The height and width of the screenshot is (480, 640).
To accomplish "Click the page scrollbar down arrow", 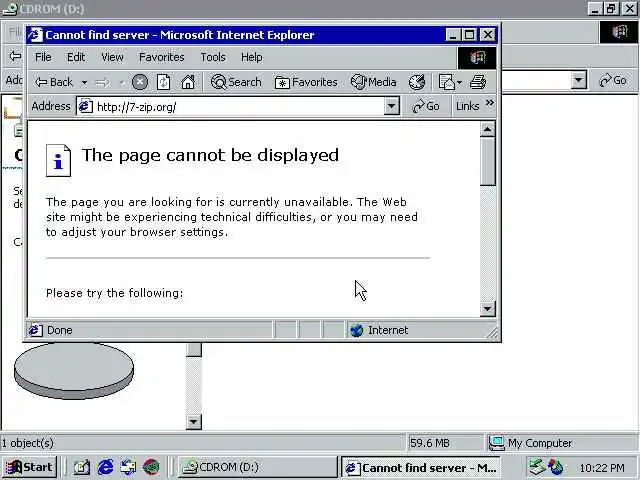I will 487,309.
